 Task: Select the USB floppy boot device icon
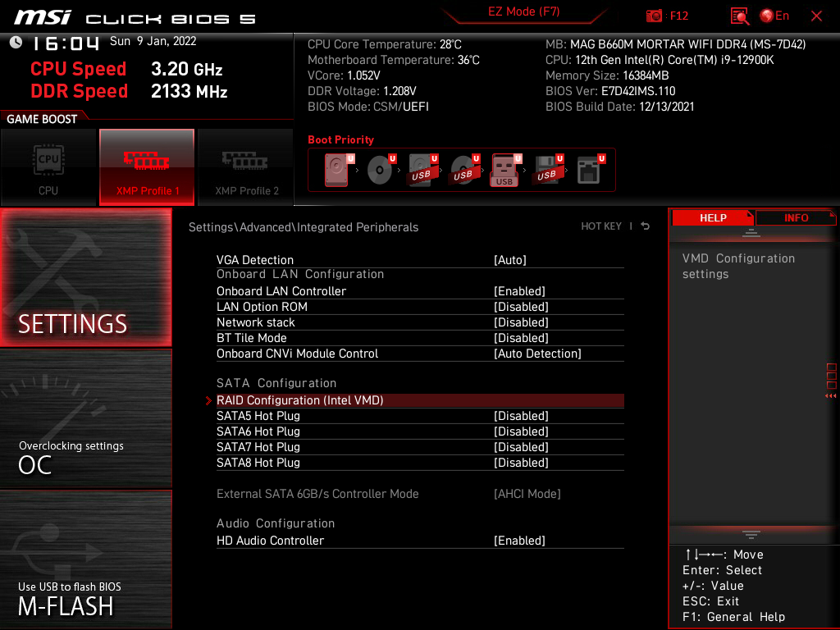pyautogui.click(x=548, y=170)
